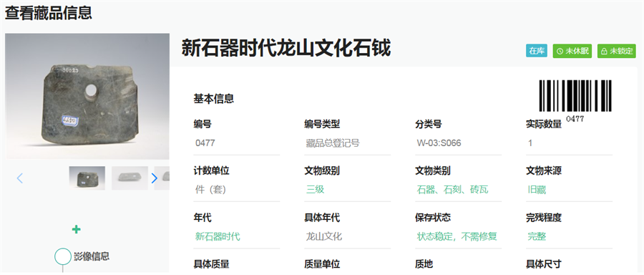Click the 质量单位 field label
The height and width of the screenshot is (275, 644).
pyautogui.click(x=322, y=264)
